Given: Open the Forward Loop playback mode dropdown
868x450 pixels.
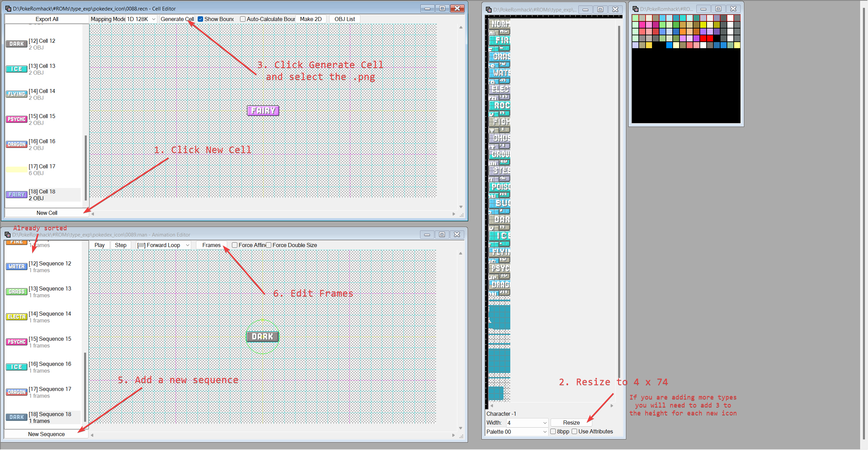Looking at the screenshot, I should point(163,245).
